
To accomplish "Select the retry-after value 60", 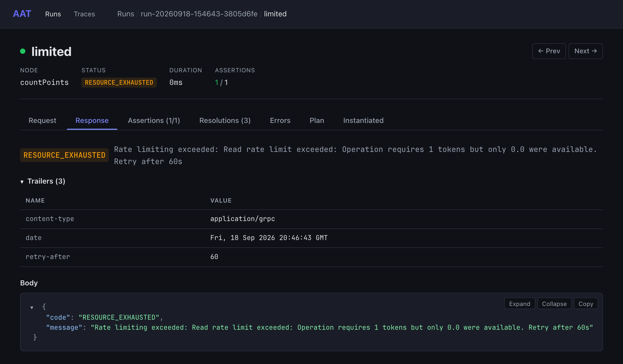I will (214, 257).
